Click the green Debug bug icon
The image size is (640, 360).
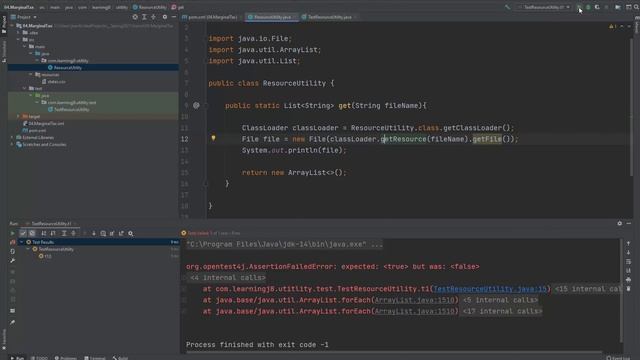[x=588, y=7]
